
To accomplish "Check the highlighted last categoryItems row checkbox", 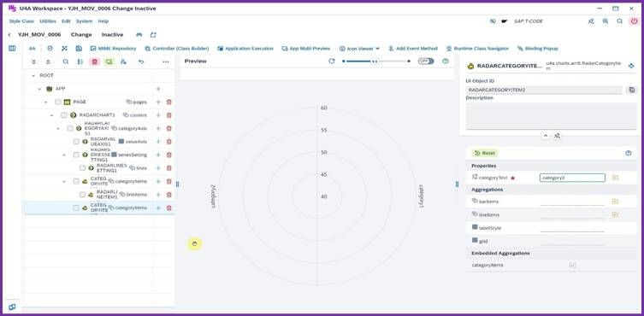I will 76,208.
